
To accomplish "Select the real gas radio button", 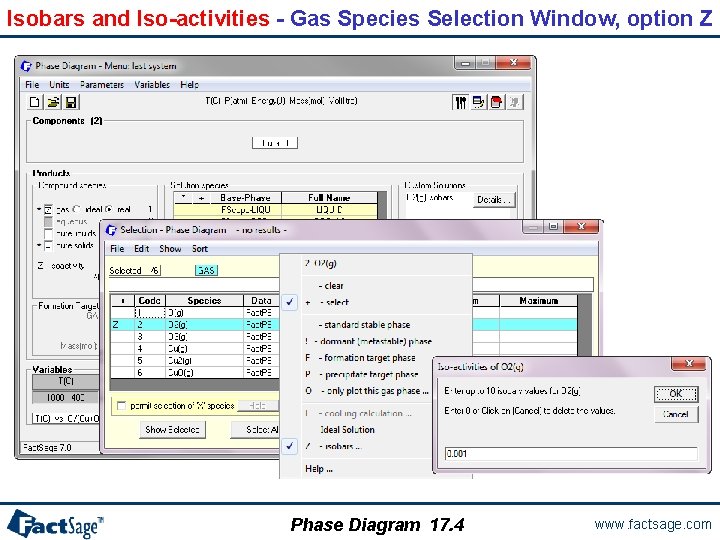I will [x=109, y=209].
